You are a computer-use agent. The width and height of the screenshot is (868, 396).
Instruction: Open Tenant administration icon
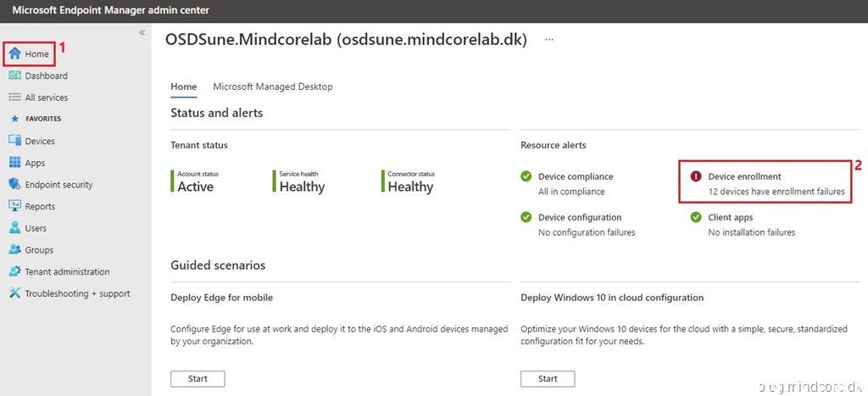click(x=15, y=271)
